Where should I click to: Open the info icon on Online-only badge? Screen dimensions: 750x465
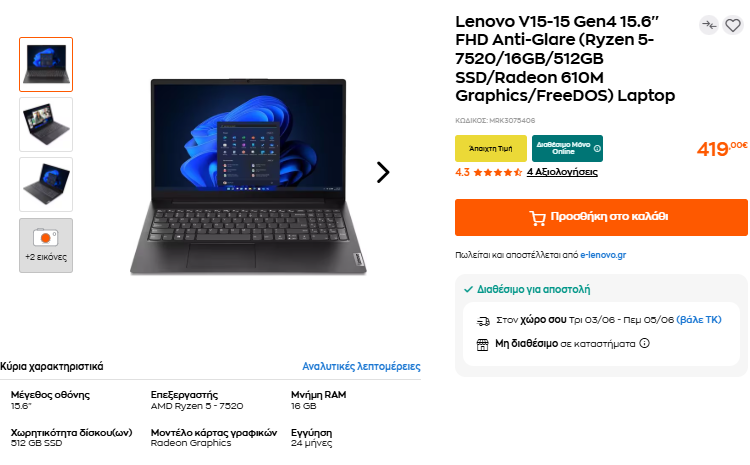coord(597,148)
